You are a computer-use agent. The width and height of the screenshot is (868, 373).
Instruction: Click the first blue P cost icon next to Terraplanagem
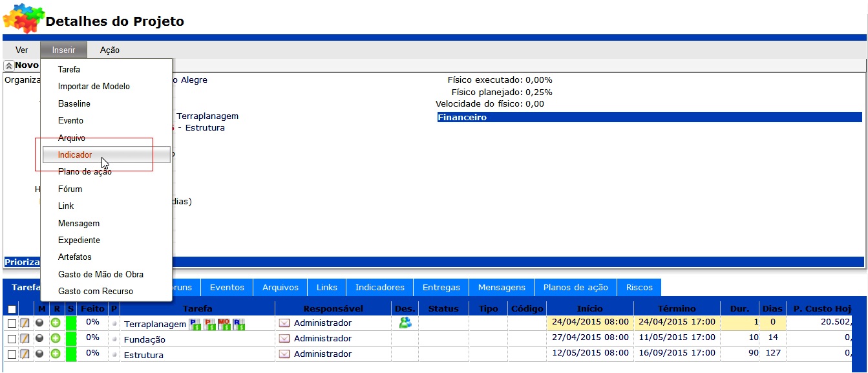195,324
